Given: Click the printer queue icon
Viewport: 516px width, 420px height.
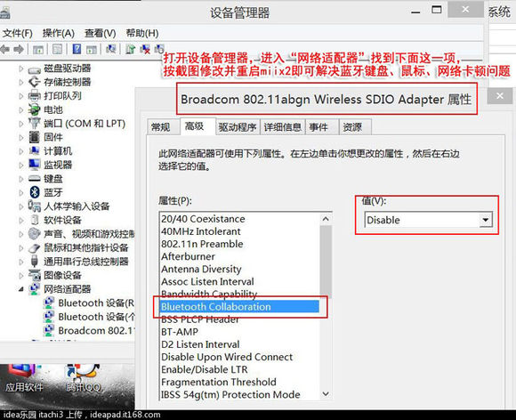Looking at the screenshot, I should [x=34, y=96].
